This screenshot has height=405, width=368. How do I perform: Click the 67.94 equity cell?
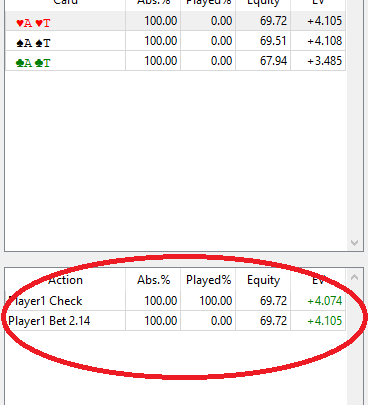(263, 61)
